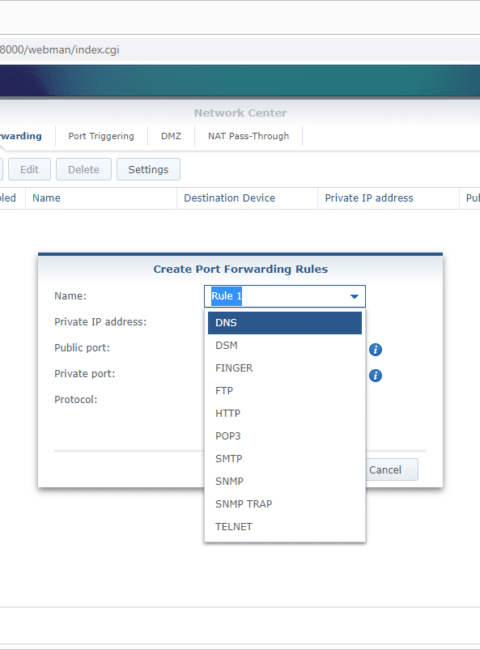Pick POP3 from the dropdown options
Viewport: 480px width, 650px height.
285,436
